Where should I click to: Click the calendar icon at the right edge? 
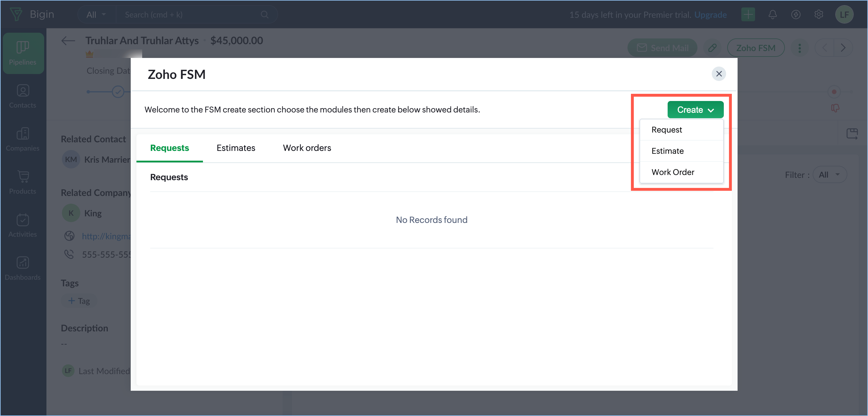coord(852,133)
